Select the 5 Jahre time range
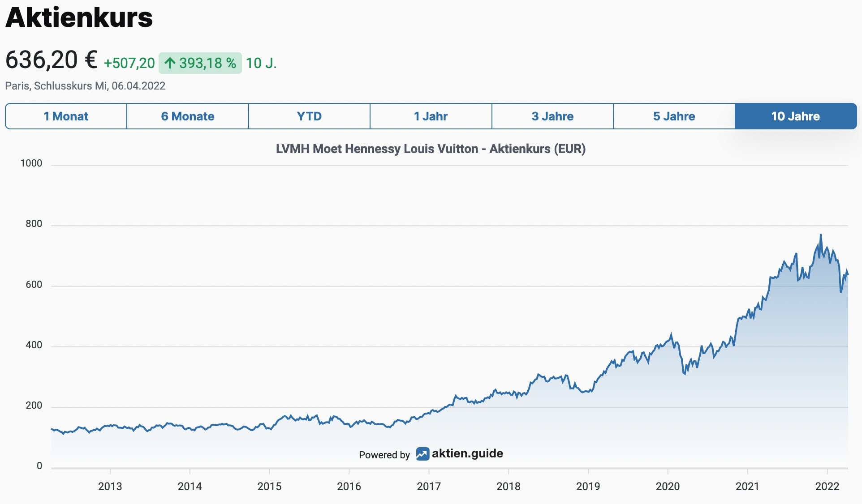This screenshot has width=862, height=504. tap(674, 116)
